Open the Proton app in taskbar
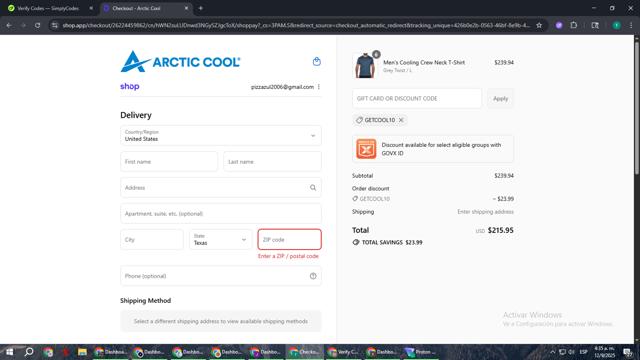 click(421, 352)
